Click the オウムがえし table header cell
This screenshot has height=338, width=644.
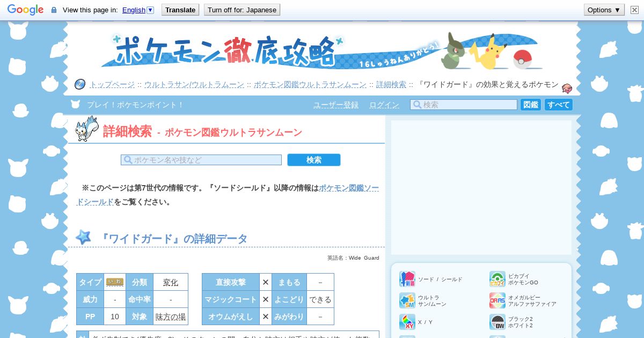(231, 317)
